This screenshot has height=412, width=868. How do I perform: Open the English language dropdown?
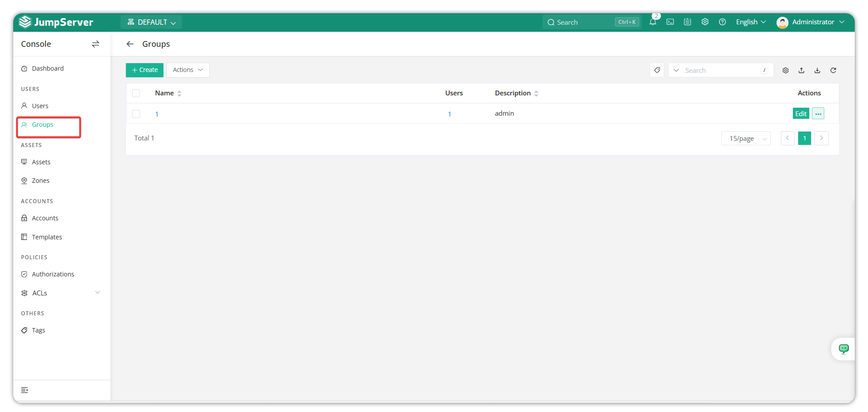(x=751, y=22)
